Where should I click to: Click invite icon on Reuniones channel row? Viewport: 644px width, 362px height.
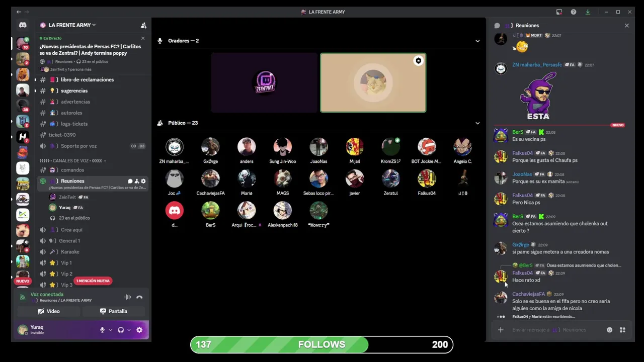point(136,181)
